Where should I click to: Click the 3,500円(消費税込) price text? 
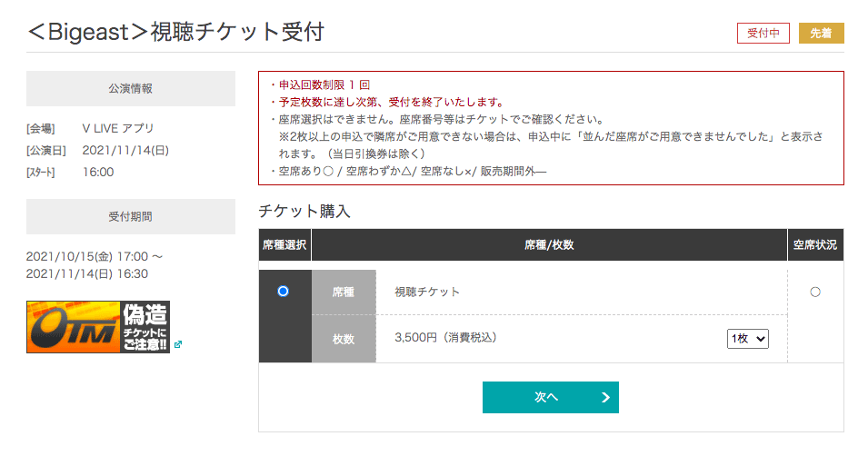(x=445, y=338)
